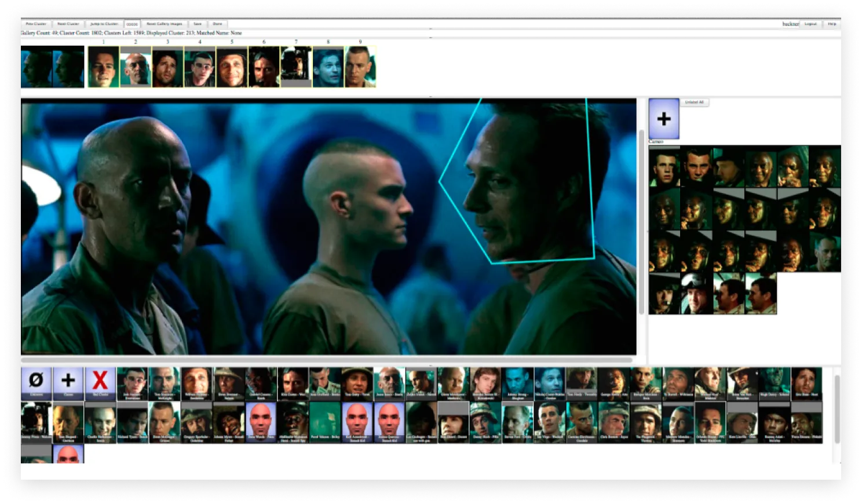The height and width of the screenshot is (504, 862).
Task: Click the Unlabel All button
Action: 694,103
